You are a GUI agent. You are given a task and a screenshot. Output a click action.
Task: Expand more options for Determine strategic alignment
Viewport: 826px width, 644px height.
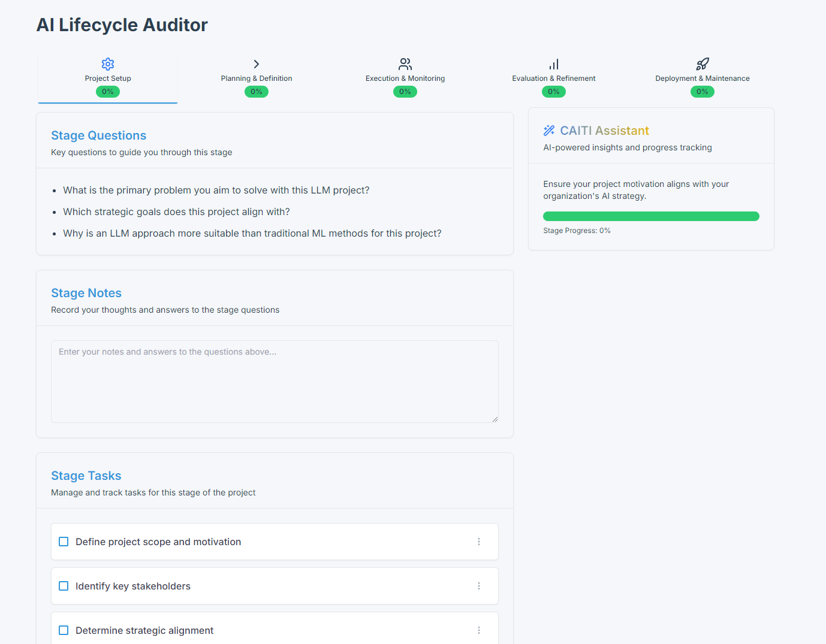479,630
